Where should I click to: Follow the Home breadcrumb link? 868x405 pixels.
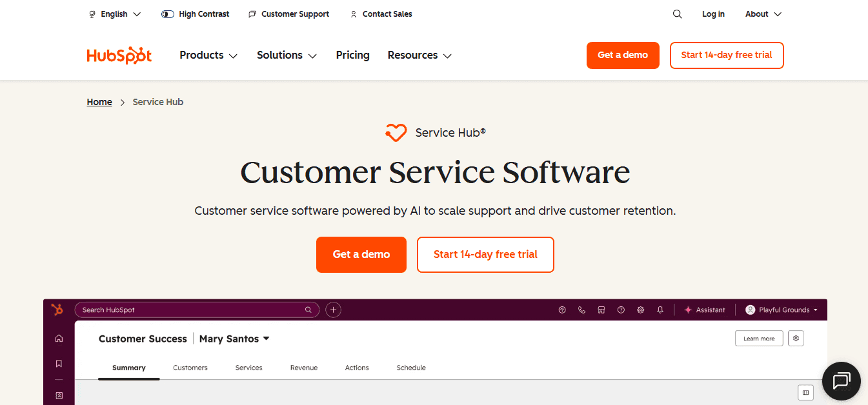99,101
